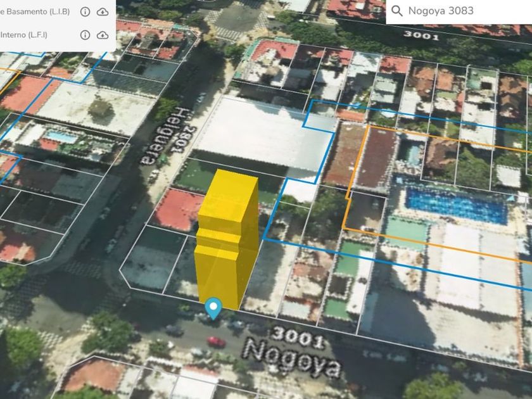Click the Helguera street name label

coord(166,136)
